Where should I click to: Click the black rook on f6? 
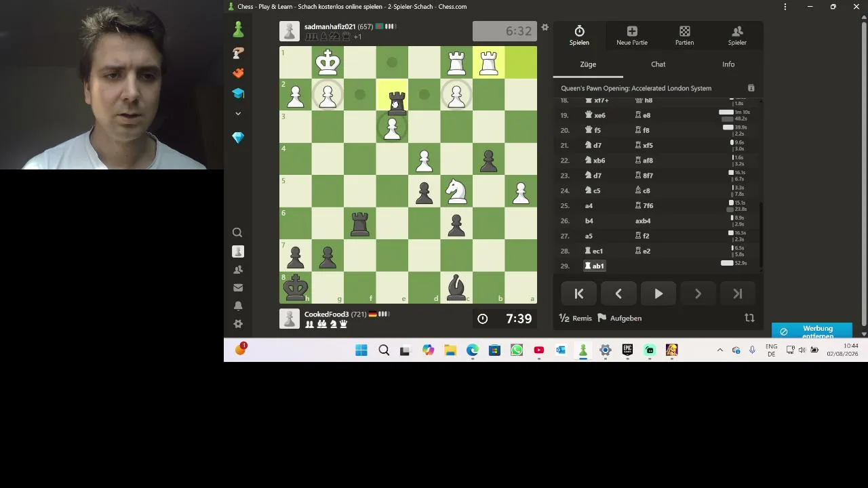tap(360, 224)
